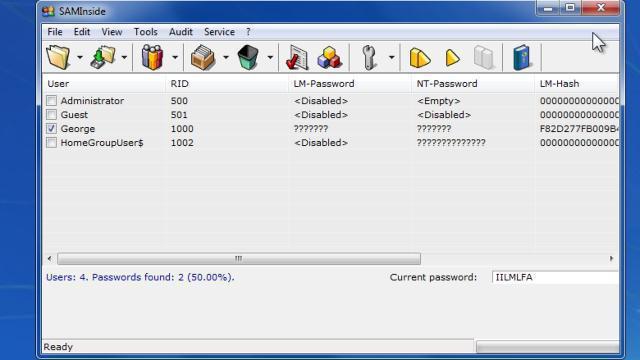The width and height of the screenshot is (640, 360).
Task: Open the Tools menu
Action: pos(145,32)
